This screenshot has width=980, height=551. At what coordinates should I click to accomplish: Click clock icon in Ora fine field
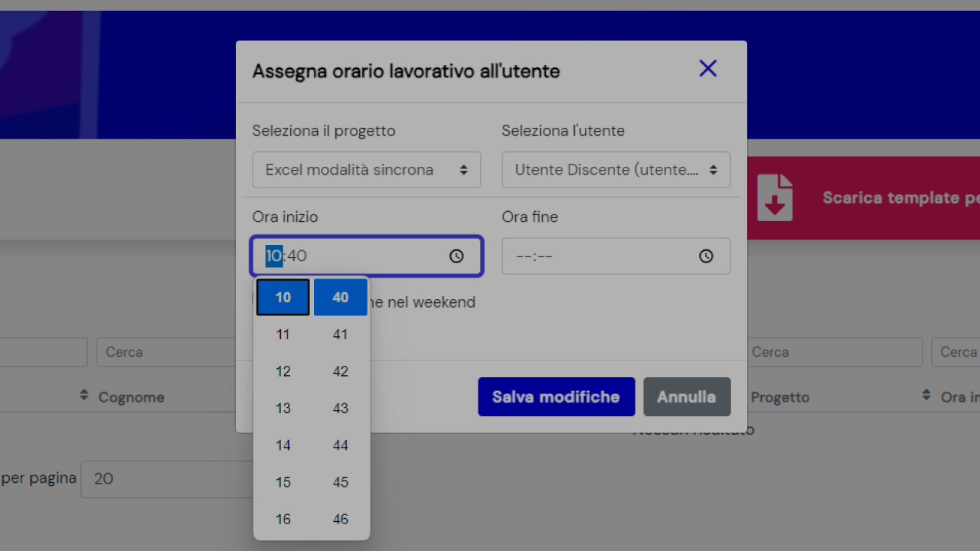[x=706, y=256]
